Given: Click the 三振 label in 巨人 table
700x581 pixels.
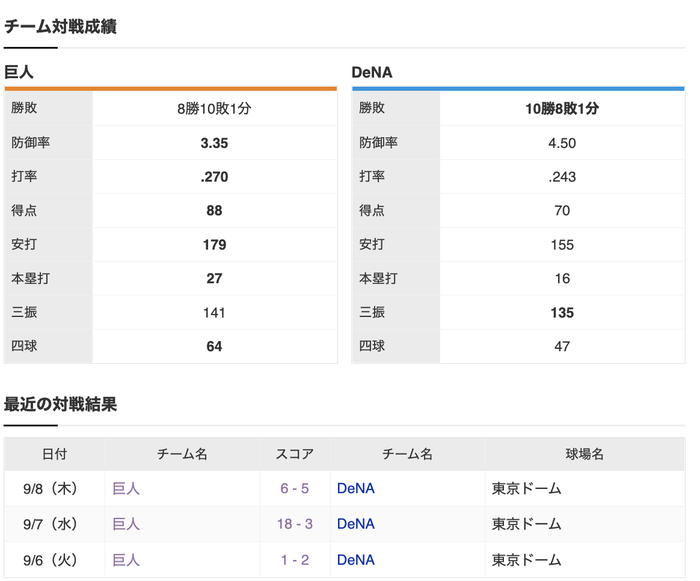Looking at the screenshot, I should click(24, 312).
